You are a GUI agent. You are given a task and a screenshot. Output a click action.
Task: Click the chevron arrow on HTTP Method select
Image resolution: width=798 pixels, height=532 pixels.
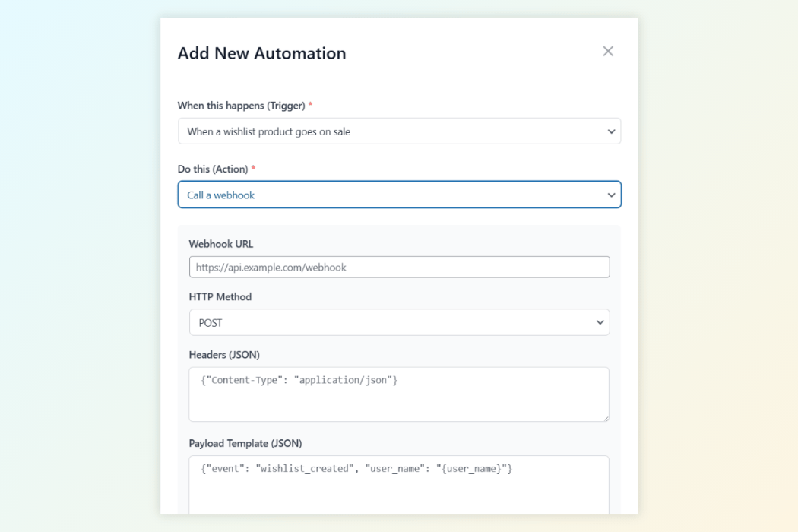click(x=600, y=323)
